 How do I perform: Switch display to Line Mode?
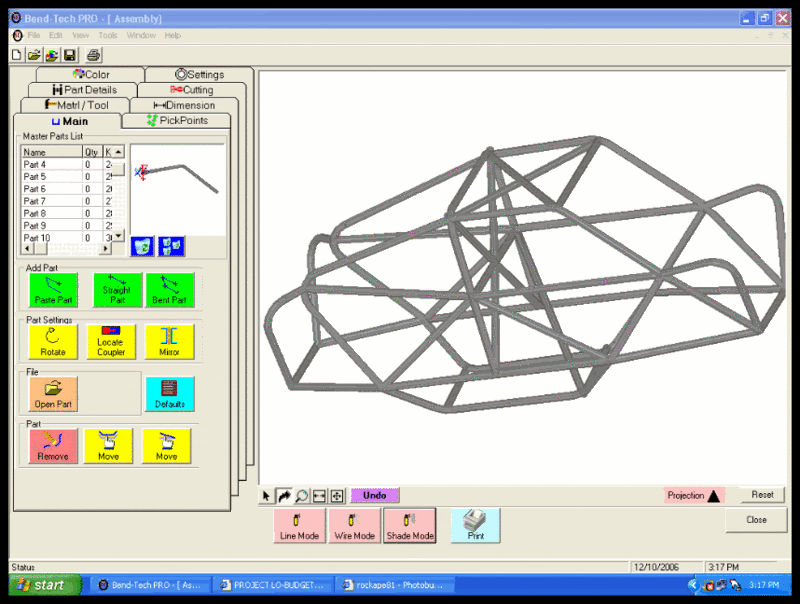click(299, 525)
